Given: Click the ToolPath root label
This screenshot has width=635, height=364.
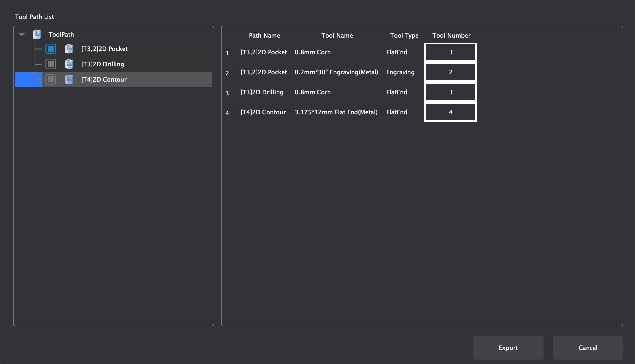Looking at the screenshot, I should tap(61, 34).
